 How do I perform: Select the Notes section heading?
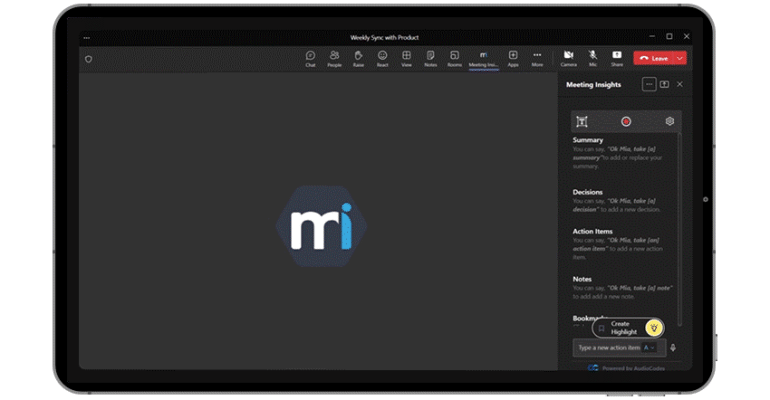click(582, 279)
